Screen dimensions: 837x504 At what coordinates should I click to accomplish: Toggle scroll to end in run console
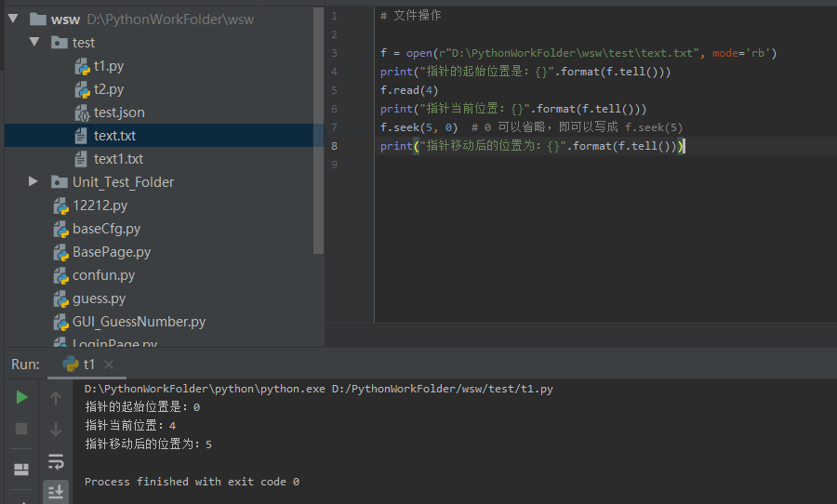click(x=56, y=491)
